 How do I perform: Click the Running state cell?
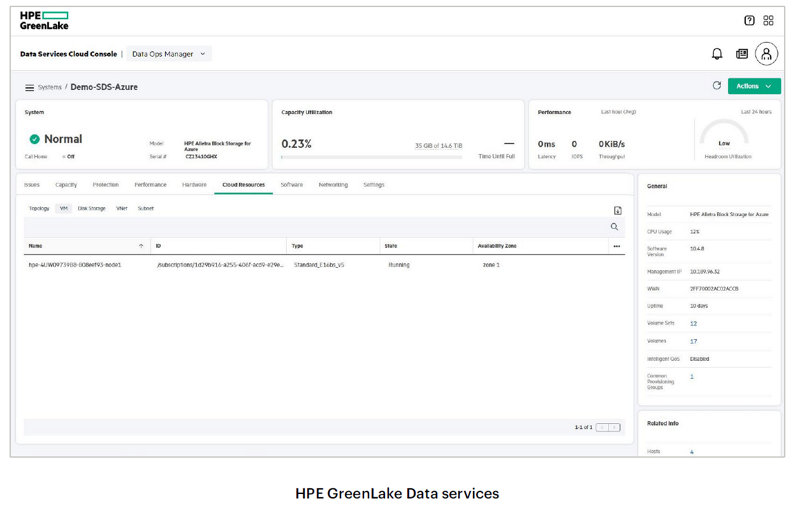tap(399, 265)
